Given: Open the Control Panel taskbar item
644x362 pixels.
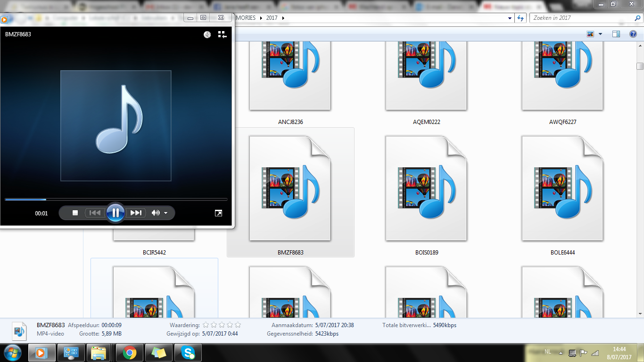Looking at the screenshot, I should [x=71, y=353].
